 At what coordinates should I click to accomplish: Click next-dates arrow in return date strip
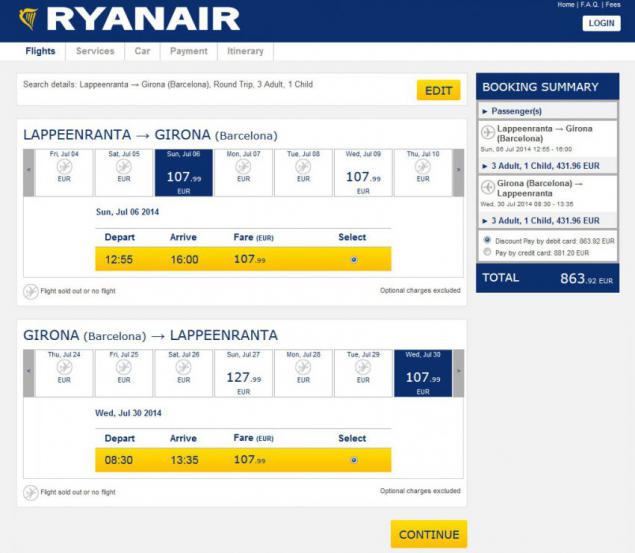point(458,373)
